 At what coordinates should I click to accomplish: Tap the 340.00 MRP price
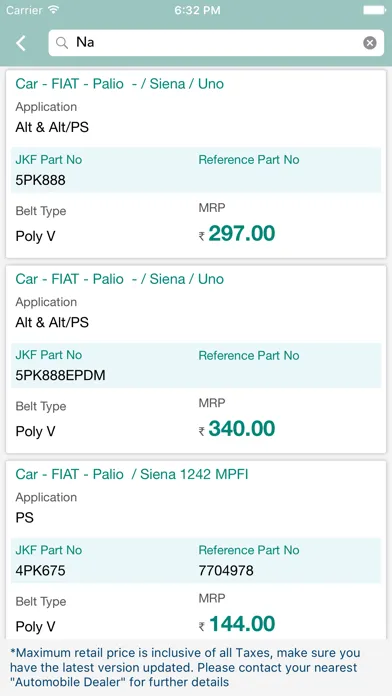click(x=242, y=429)
